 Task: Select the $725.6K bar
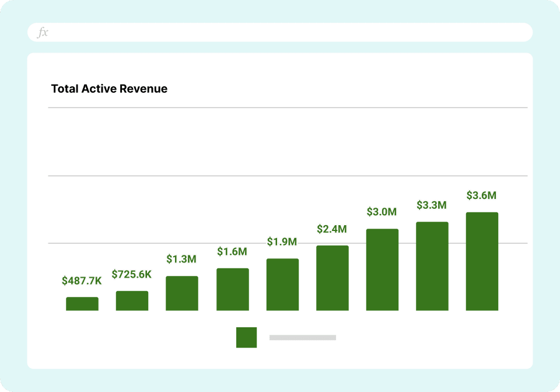132,301
